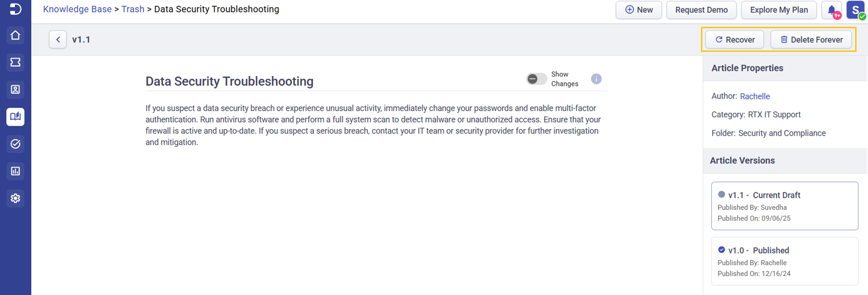Toggle the Show Changes switch
This screenshot has height=295, width=868.
[x=536, y=79]
